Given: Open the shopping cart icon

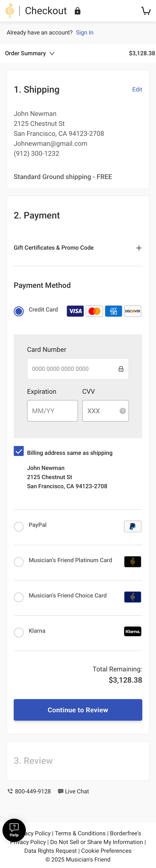Looking at the screenshot, I should tap(146, 11).
